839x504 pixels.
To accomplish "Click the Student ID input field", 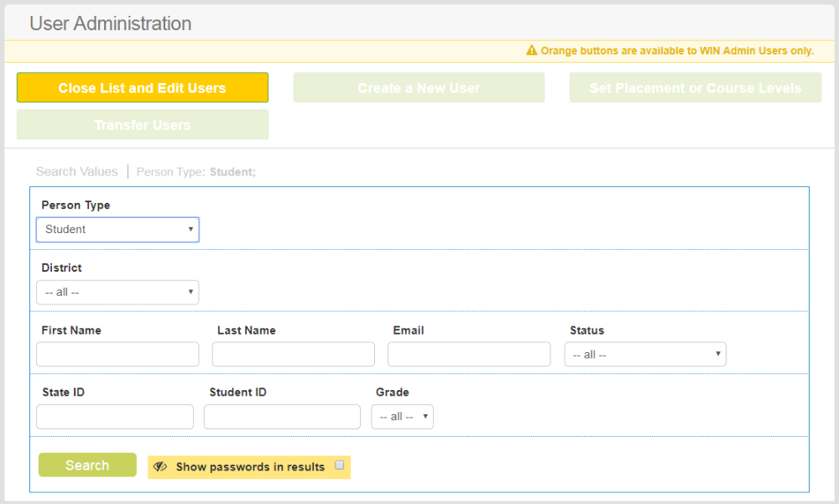I will tap(282, 416).
